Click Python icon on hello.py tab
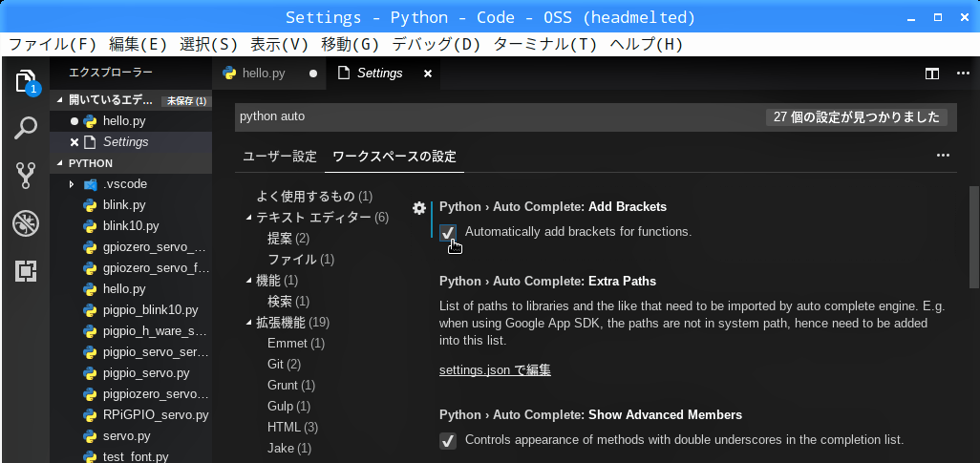The image size is (980, 463). tap(229, 74)
